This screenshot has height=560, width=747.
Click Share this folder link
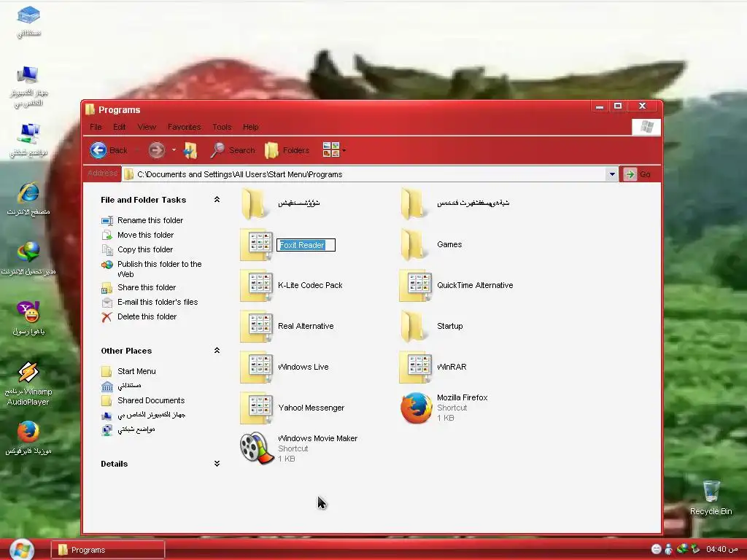[x=146, y=287]
